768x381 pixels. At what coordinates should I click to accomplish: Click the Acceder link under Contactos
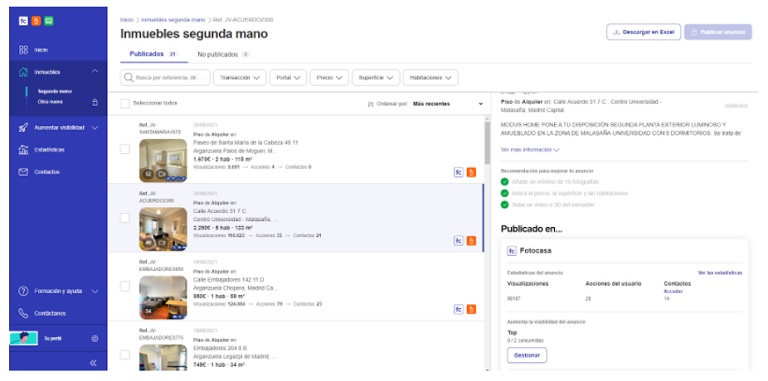click(x=673, y=291)
